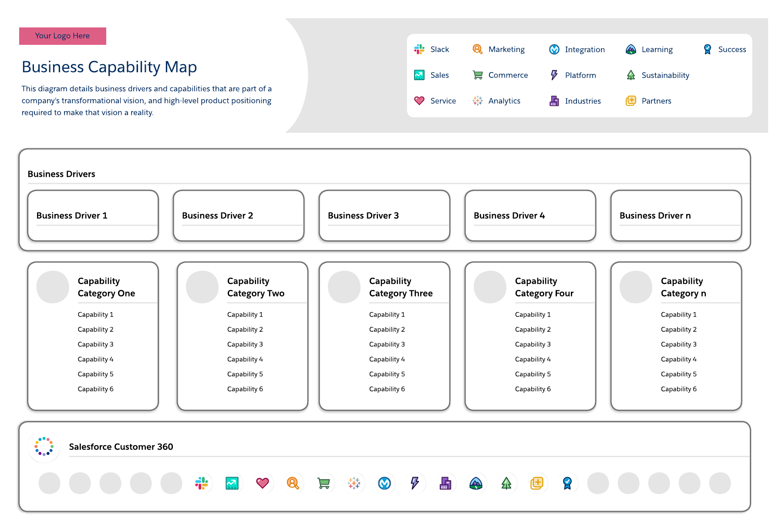This screenshot has width=779, height=532.
Task: Click the Salesforce Customer 360 logo
Action: (x=44, y=447)
